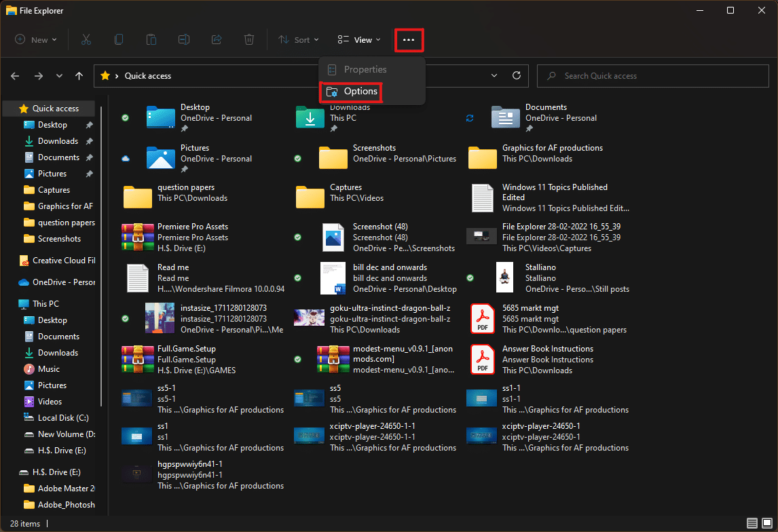The image size is (778, 532).
Task: Switch to details view icon in status bar
Action: (752, 523)
